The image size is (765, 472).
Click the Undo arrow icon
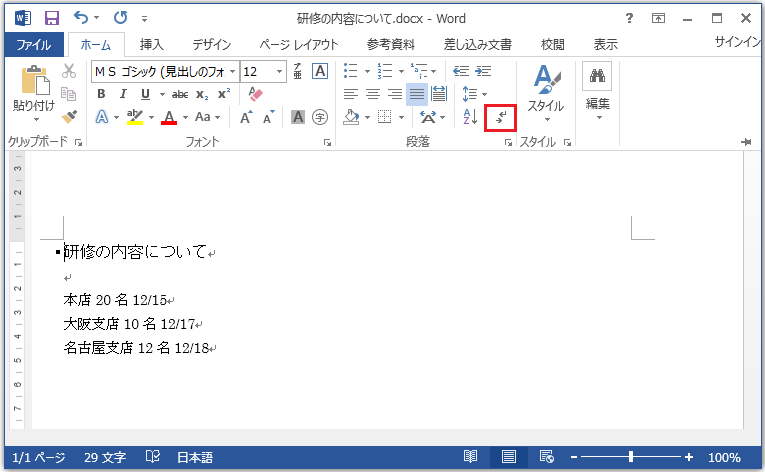[80, 18]
